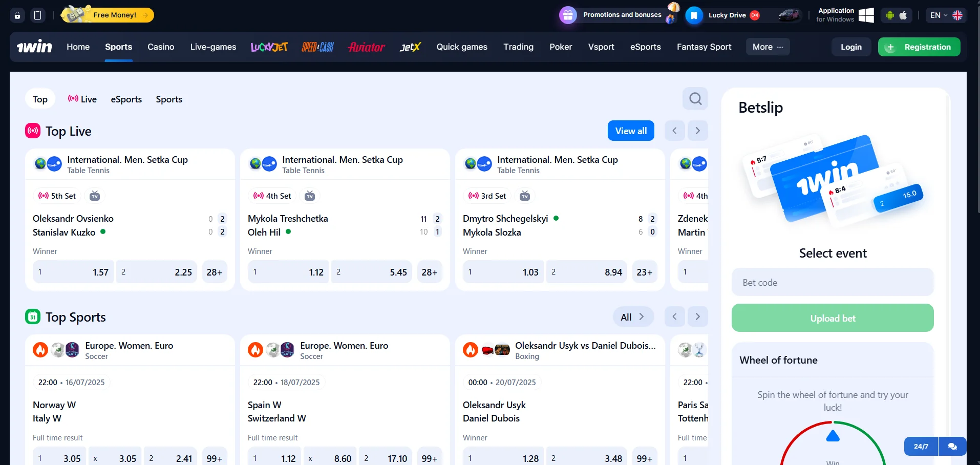The image size is (980, 465).
Task: Open the Aviator game logo
Action: click(x=367, y=47)
